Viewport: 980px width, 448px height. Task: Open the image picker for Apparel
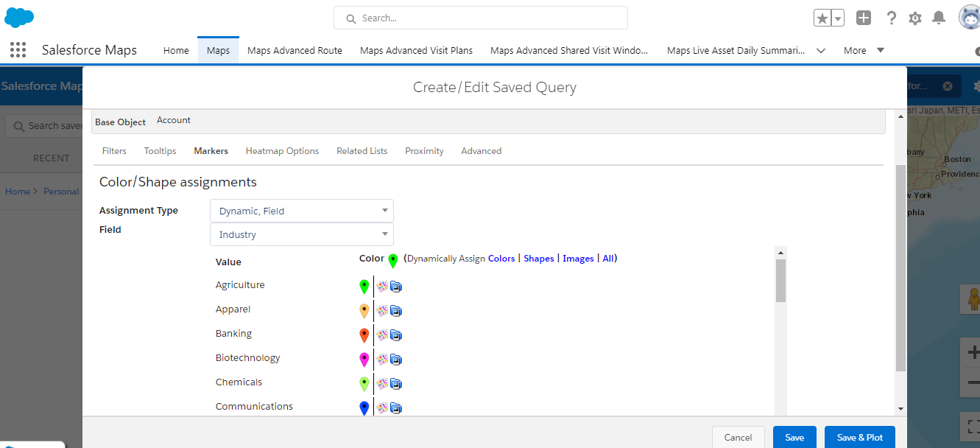(396, 310)
